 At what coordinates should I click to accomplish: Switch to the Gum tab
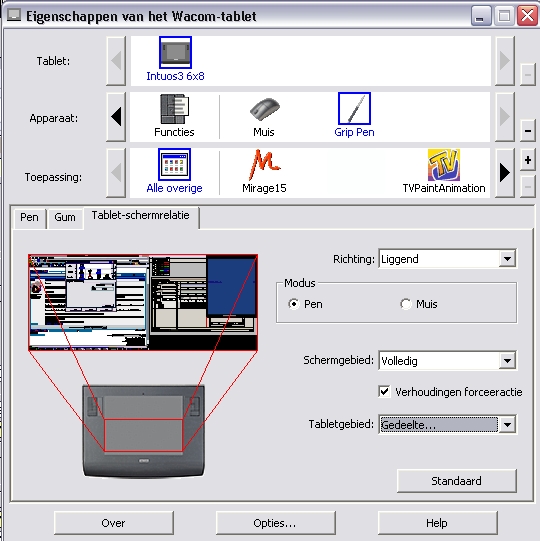[x=65, y=218]
